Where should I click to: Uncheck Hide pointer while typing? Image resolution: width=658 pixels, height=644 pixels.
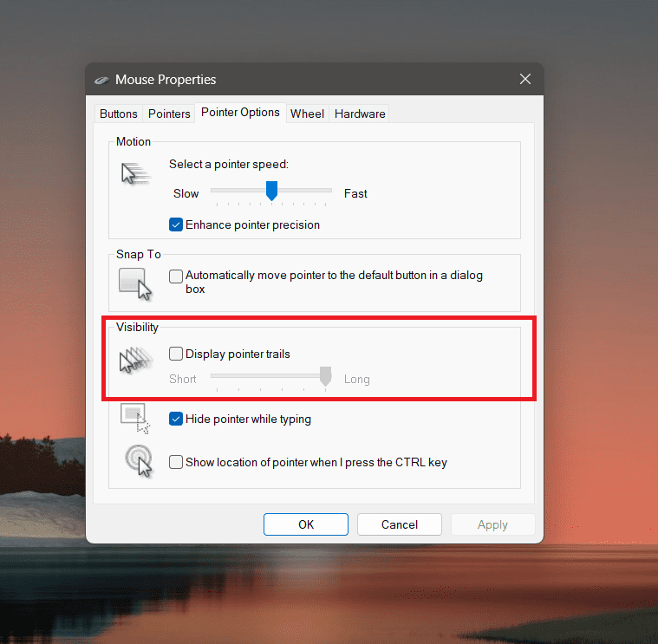click(x=176, y=419)
